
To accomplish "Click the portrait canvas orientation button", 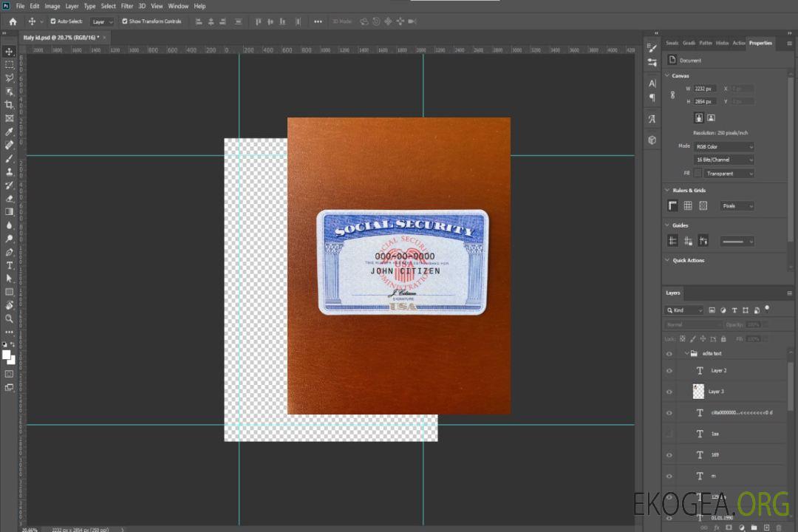I will click(699, 118).
